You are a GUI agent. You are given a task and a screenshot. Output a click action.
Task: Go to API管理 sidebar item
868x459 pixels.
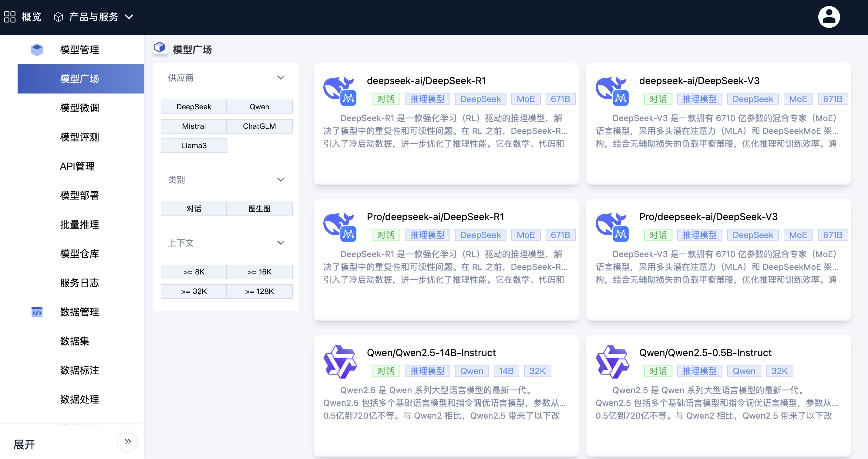point(77,166)
